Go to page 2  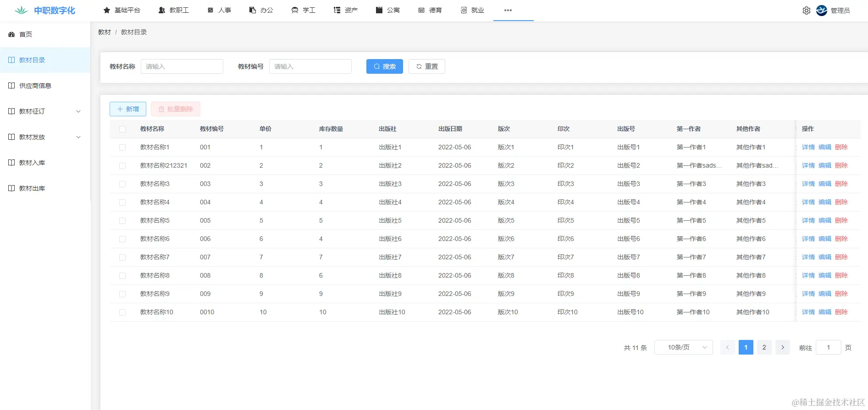(764, 347)
